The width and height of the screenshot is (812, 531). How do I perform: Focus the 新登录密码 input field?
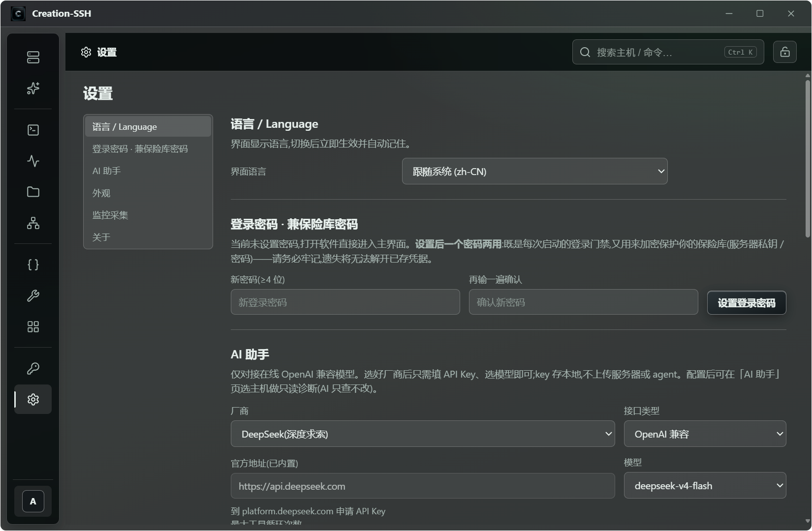pos(345,302)
